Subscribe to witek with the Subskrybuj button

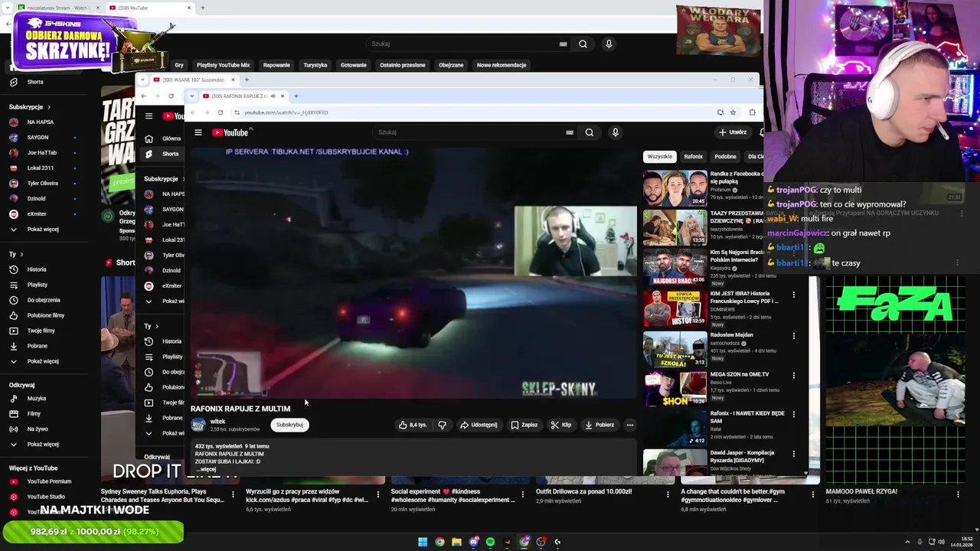point(289,425)
